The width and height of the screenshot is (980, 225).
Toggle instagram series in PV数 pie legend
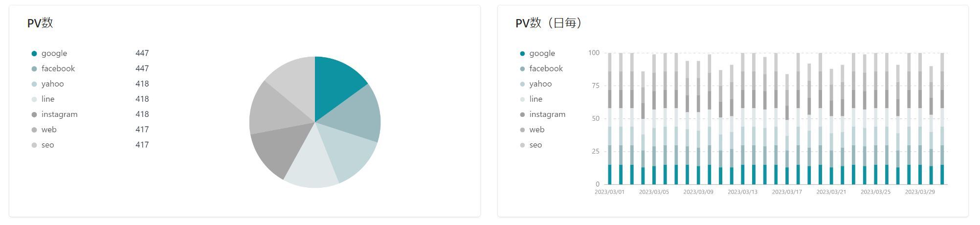pos(59,114)
